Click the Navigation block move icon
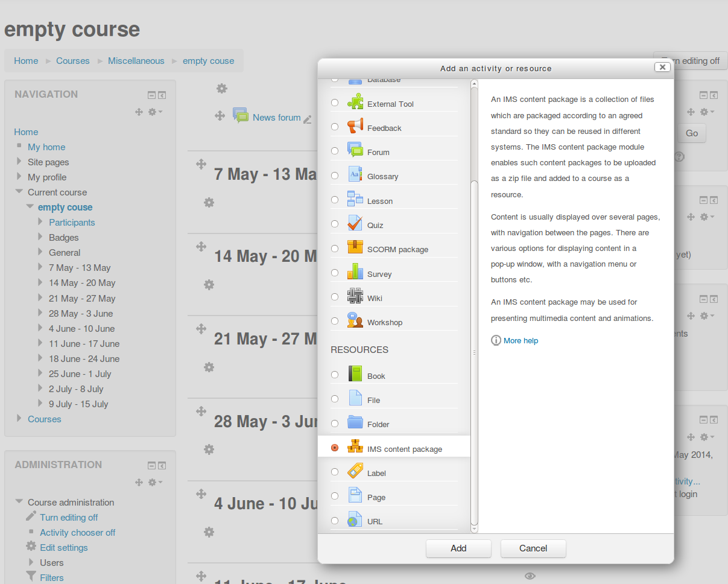The height and width of the screenshot is (584, 728). 139,112
